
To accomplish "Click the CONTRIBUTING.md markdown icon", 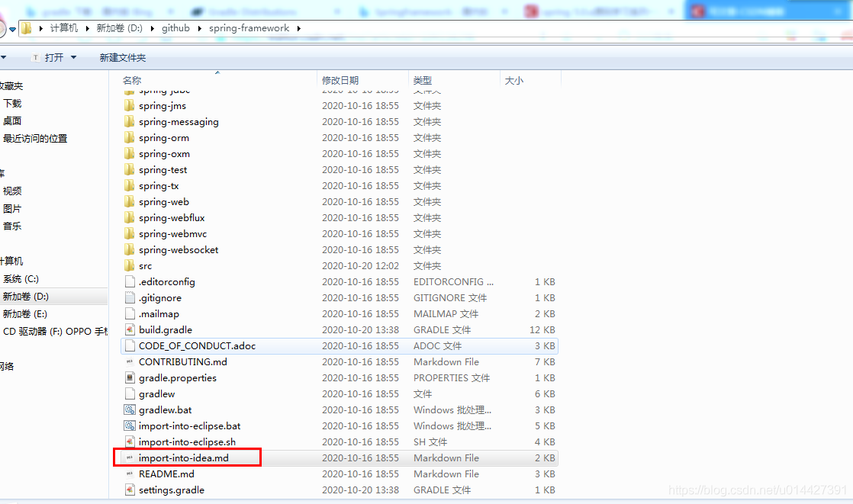I will pos(130,361).
